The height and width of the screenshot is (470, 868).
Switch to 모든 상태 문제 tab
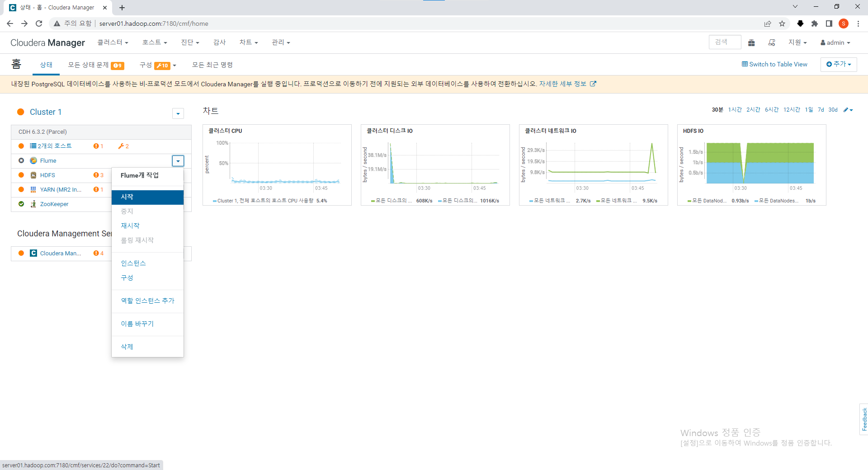[x=96, y=65]
